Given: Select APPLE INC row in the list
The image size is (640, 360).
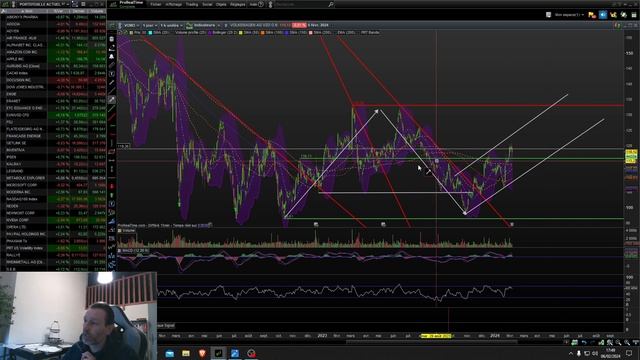Looking at the screenshot, I should click(53, 59).
